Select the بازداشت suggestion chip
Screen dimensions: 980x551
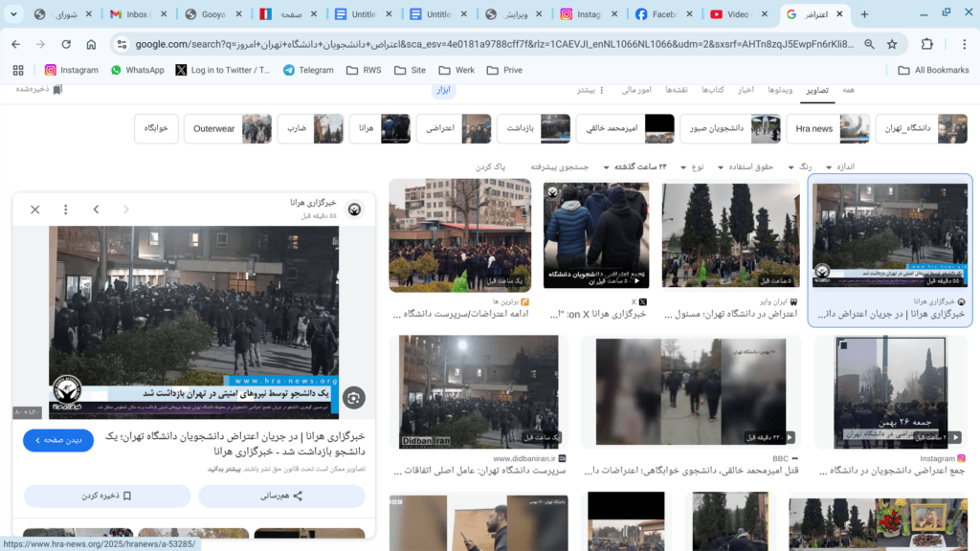click(x=533, y=129)
